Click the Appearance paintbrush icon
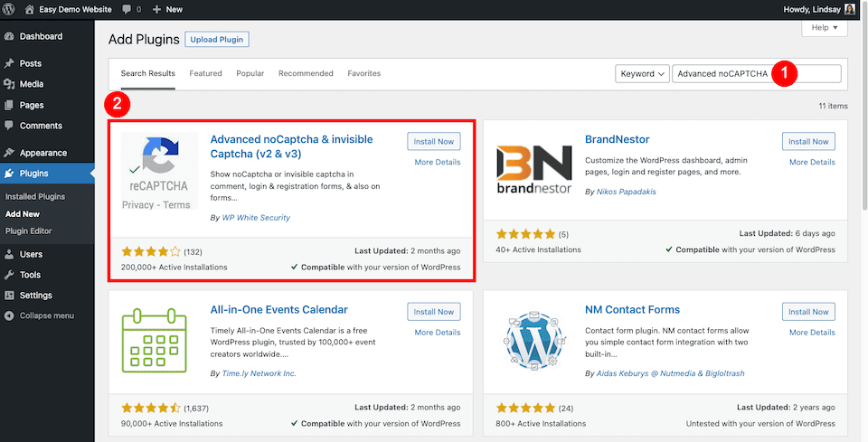The image size is (868, 442). [x=9, y=153]
